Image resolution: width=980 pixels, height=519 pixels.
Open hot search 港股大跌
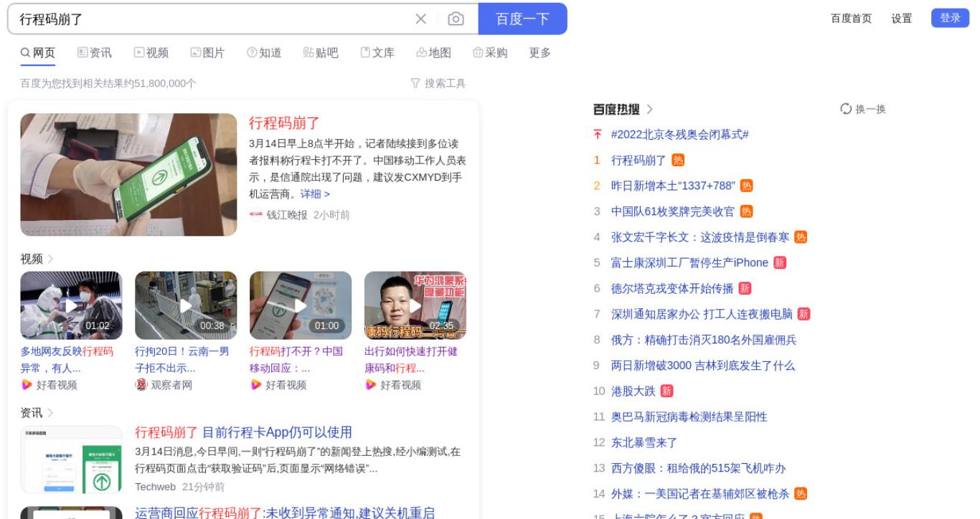coord(633,391)
